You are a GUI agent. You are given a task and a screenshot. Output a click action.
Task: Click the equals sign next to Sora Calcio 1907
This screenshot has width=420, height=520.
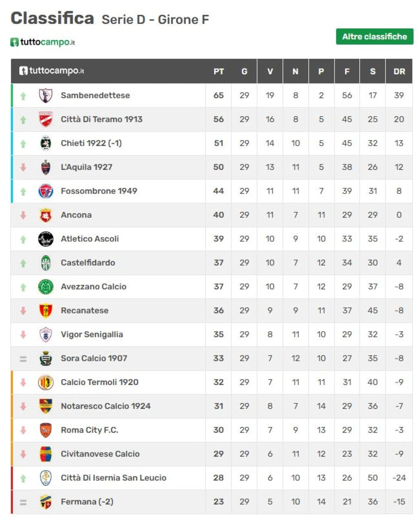(x=23, y=359)
